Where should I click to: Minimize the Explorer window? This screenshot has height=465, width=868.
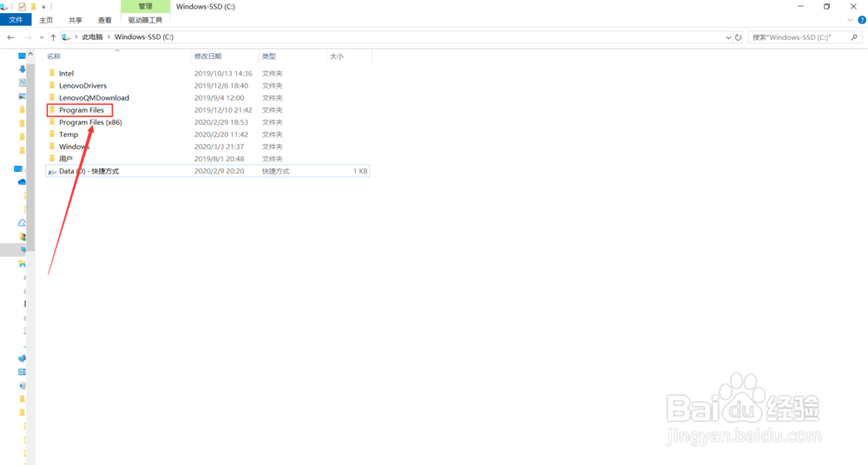[800, 7]
